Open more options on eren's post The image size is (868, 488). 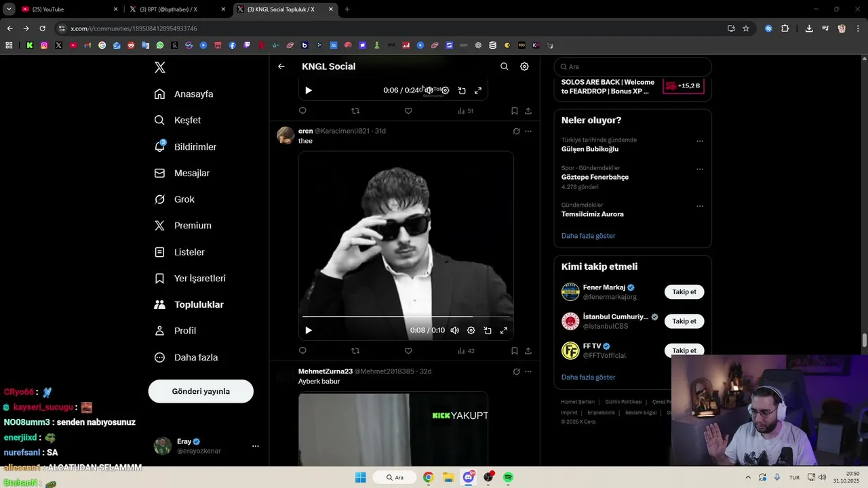528,131
